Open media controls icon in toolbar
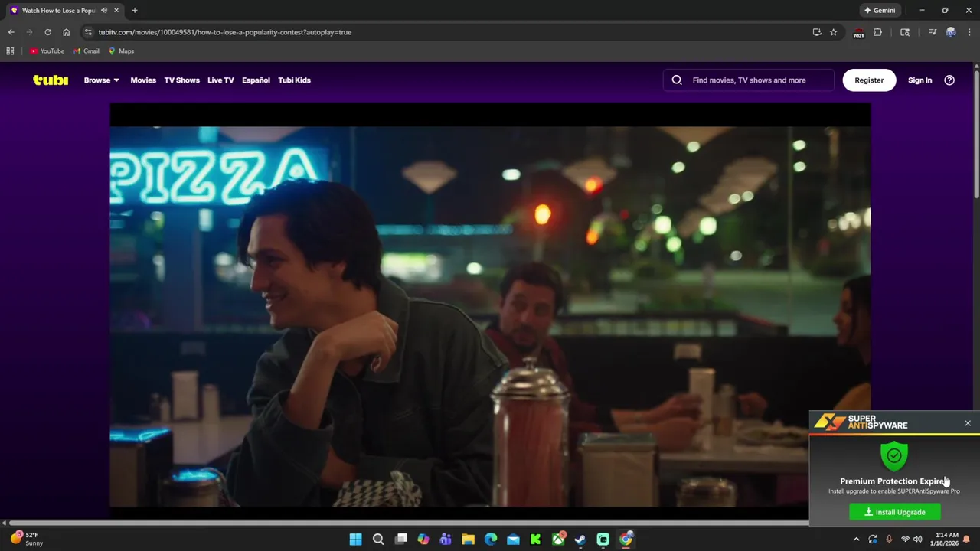The width and height of the screenshot is (980, 551). coord(932,32)
